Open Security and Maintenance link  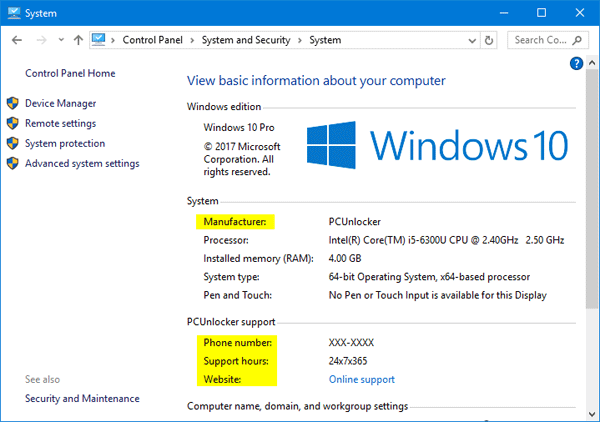[82, 398]
